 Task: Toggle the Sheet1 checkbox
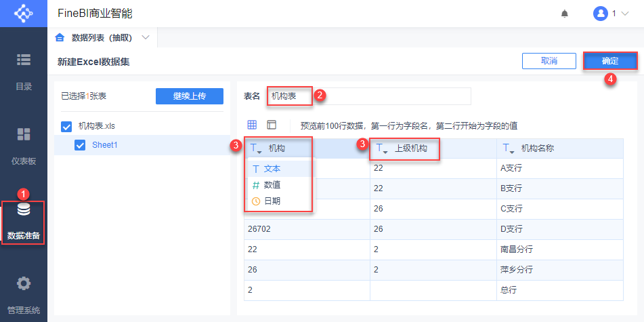[x=80, y=145]
